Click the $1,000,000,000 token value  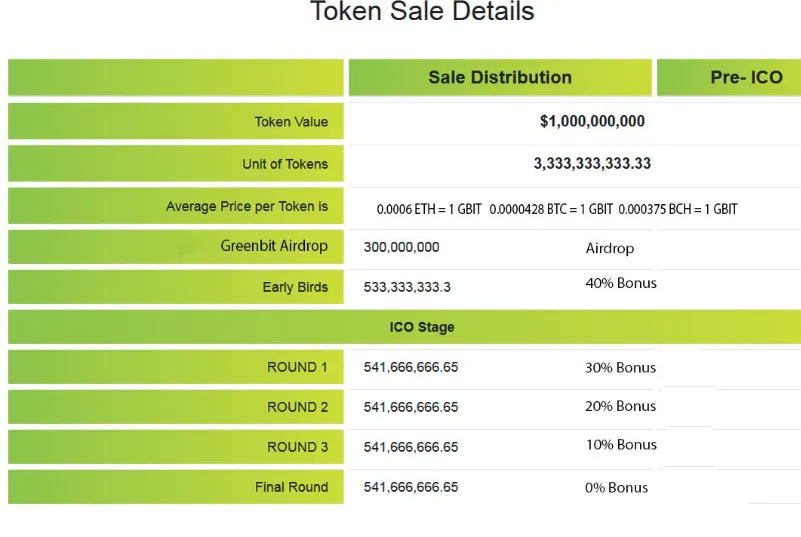pos(592,121)
